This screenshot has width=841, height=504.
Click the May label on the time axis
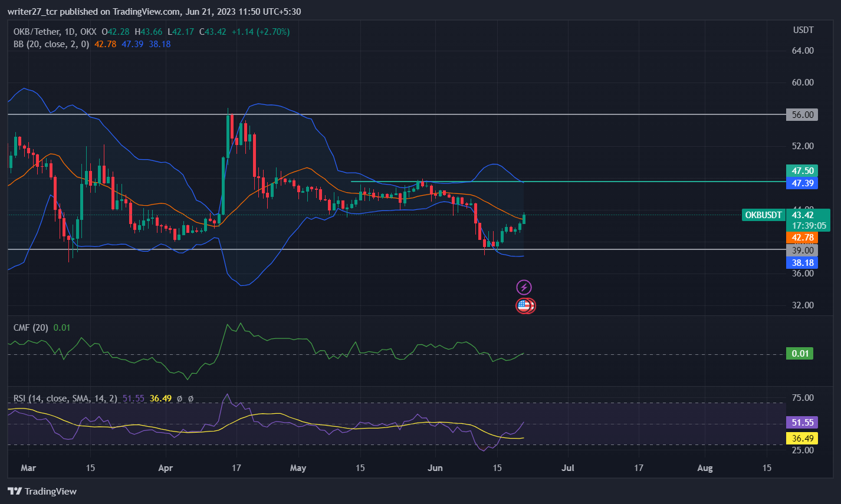pyautogui.click(x=298, y=468)
